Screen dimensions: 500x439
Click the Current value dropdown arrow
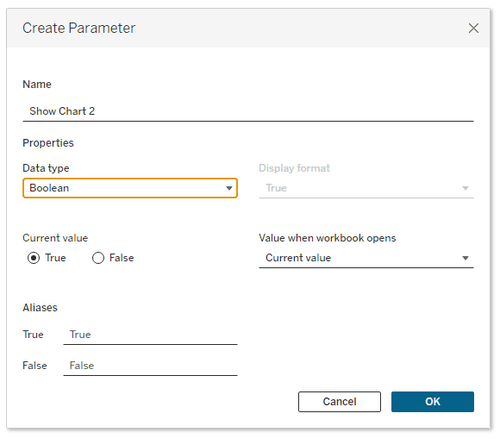pos(465,258)
